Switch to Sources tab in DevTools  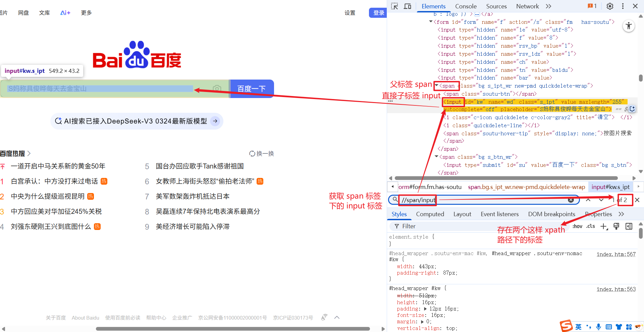tap(496, 6)
